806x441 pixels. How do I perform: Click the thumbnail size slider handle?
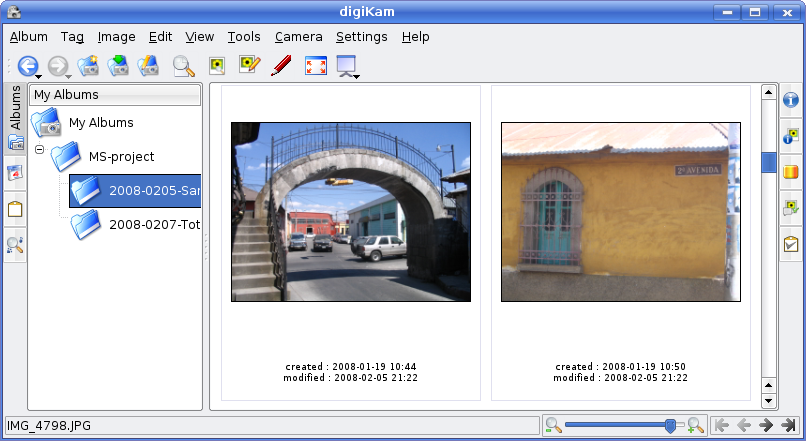click(670, 425)
